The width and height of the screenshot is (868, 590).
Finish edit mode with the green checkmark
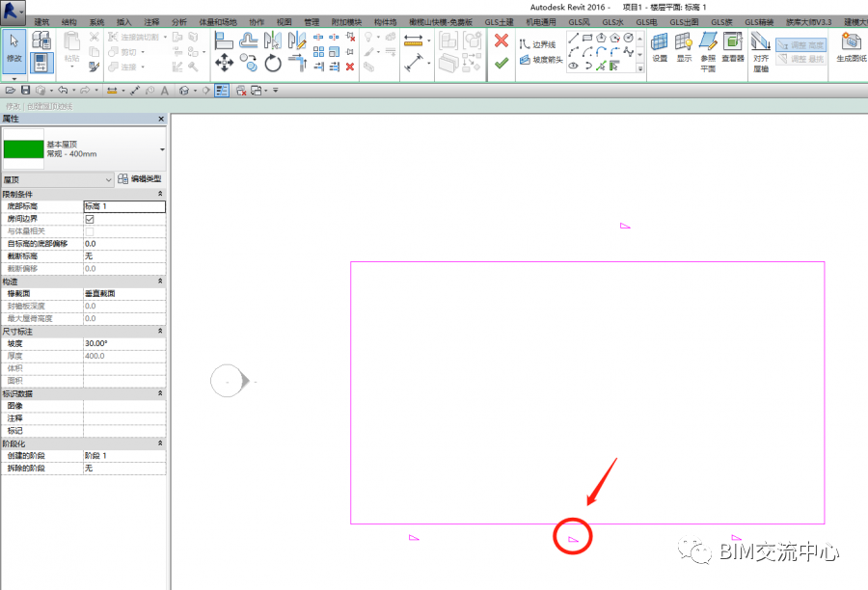(502, 63)
